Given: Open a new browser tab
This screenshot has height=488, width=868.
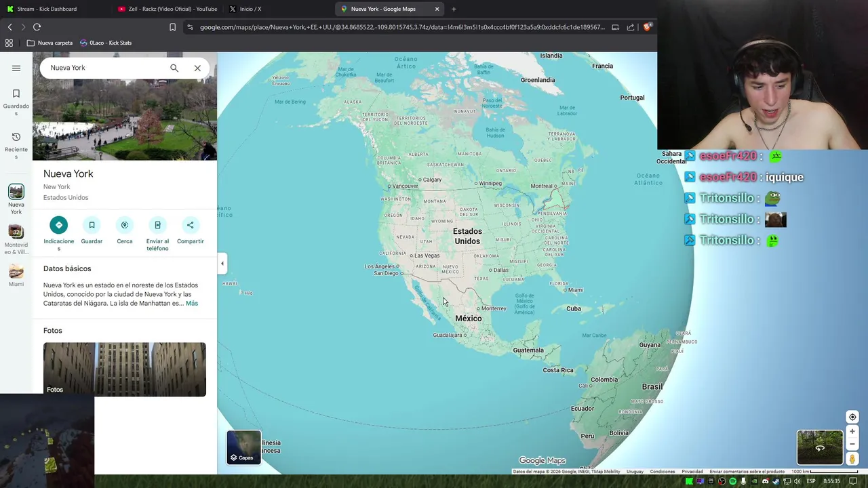Looking at the screenshot, I should (x=454, y=9).
